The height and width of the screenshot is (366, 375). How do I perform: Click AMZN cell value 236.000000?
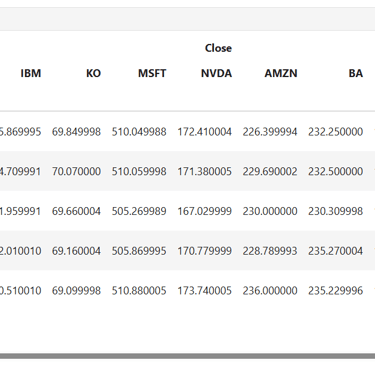point(270,290)
